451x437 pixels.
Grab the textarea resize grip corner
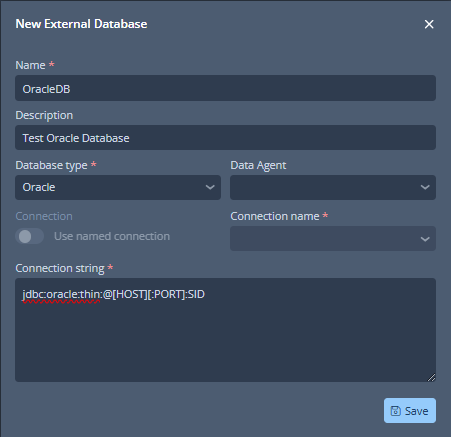click(431, 377)
